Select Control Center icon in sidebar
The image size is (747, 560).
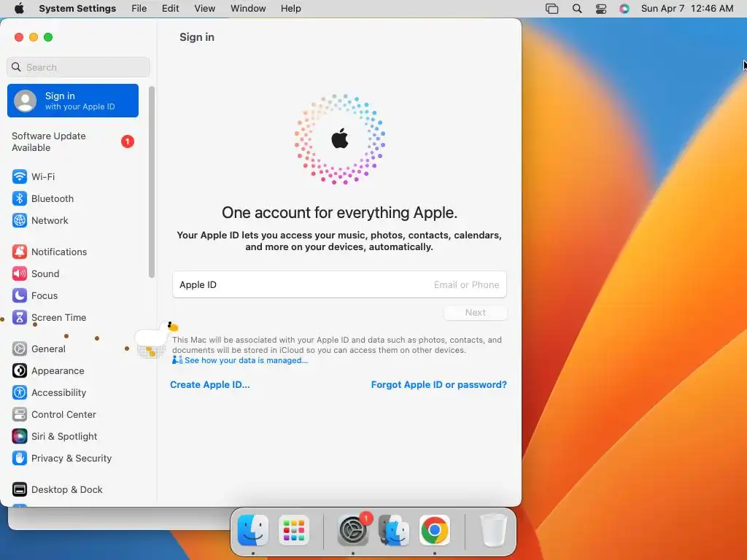pos(20,415)
